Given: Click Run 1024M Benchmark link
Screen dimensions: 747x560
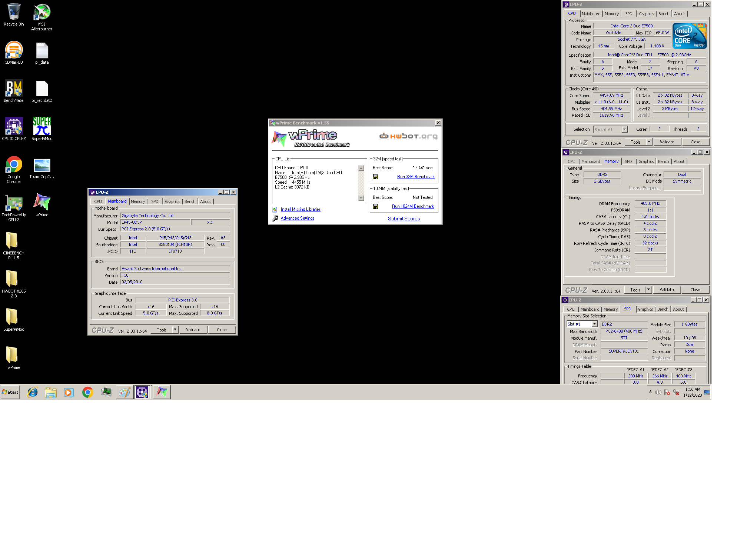Looking at the screenshot, I should click(x=413, y=206).
